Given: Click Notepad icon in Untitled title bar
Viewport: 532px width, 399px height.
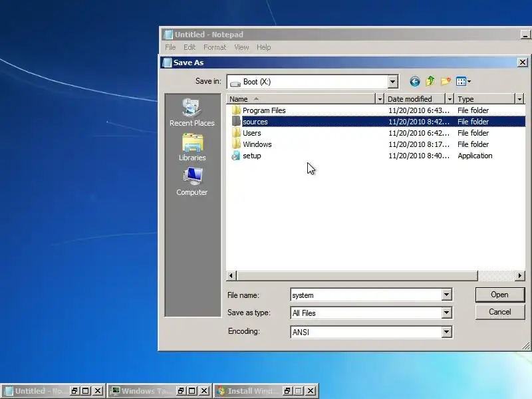Looking at the screenshot, I should tap(168, 35).
